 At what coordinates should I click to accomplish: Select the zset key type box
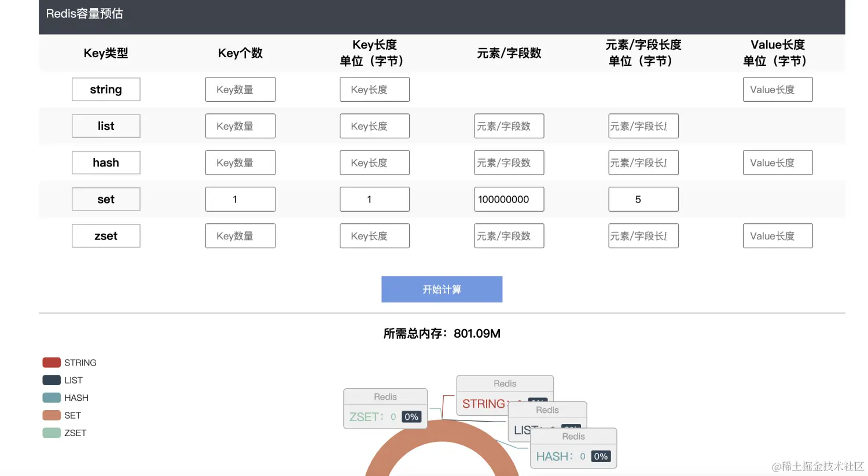[x=106, y=236]
